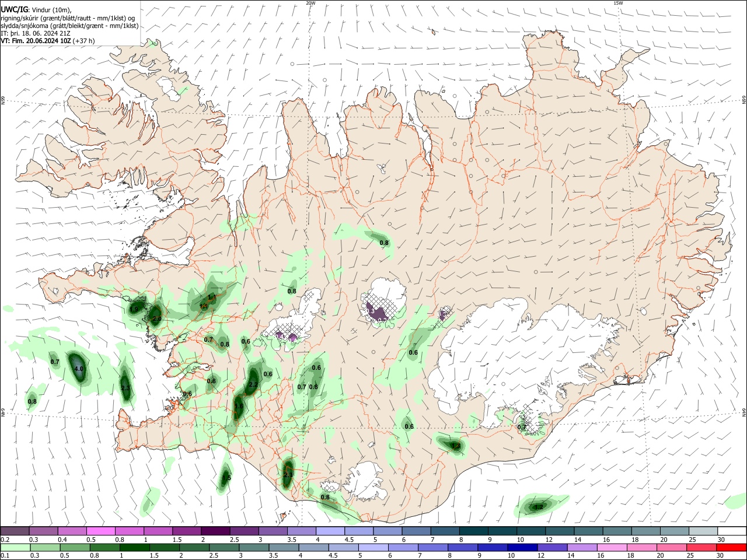This screenshot has height=560, width=747.
Task: Click the upper legend swatch labeled 1
Action: (158, 531)
